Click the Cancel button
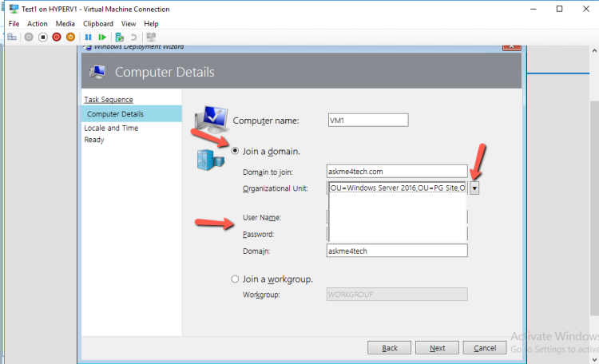Screen dimensions: 599x364 click(485, 348)
